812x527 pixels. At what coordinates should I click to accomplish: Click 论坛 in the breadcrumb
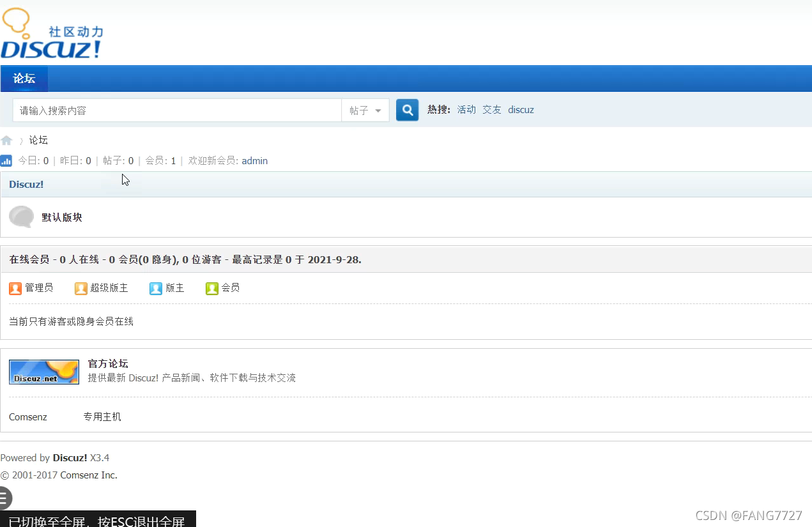tap(38, 141)
